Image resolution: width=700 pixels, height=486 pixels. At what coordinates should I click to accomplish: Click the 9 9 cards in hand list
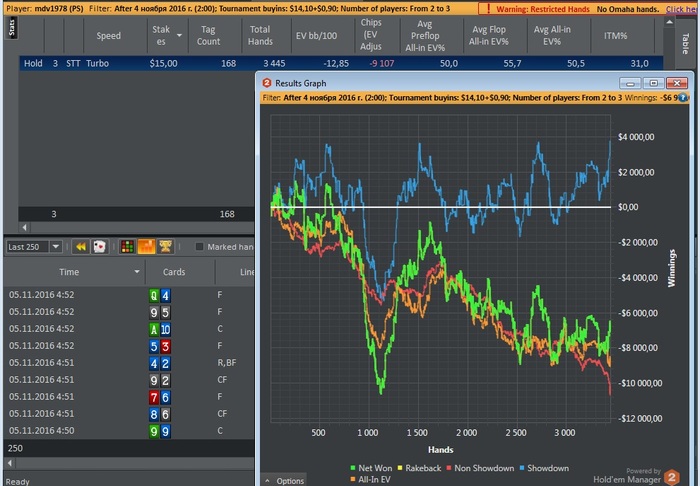[160, 431]
